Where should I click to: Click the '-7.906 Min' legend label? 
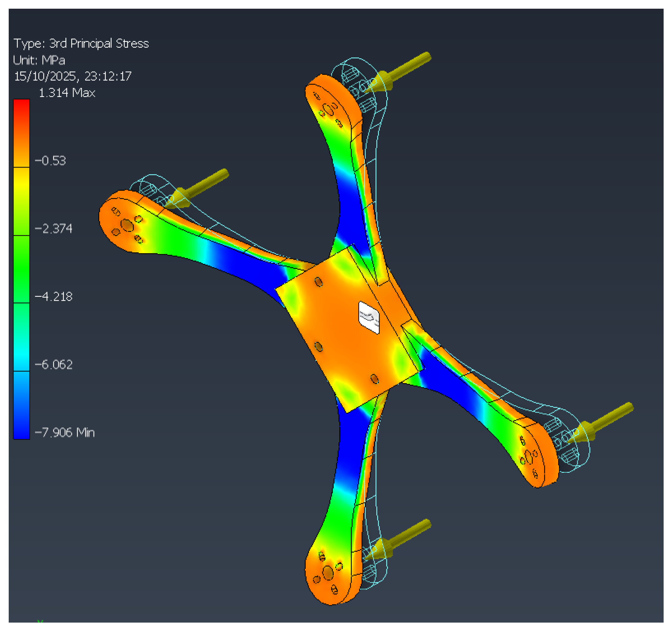point(65,432)
